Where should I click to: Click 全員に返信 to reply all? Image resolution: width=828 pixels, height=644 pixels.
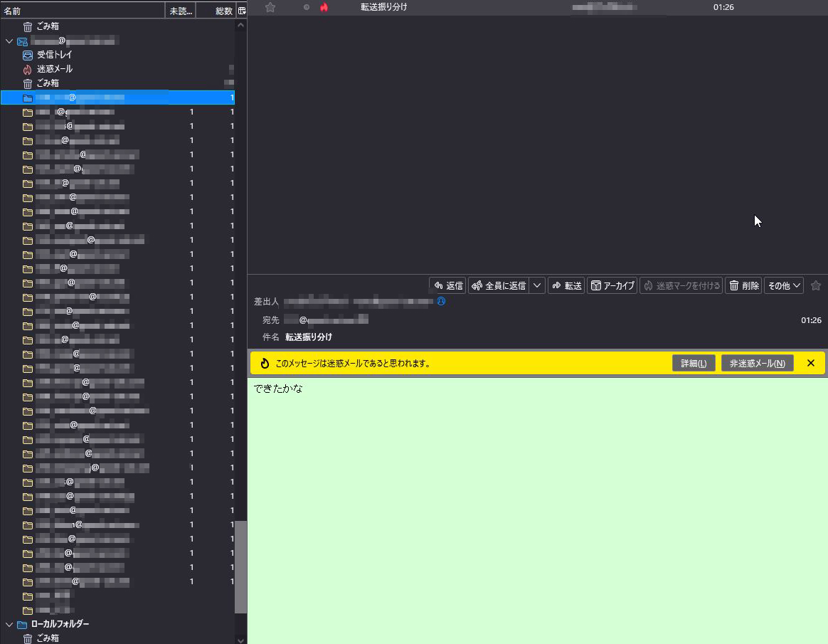pos(499,285)
